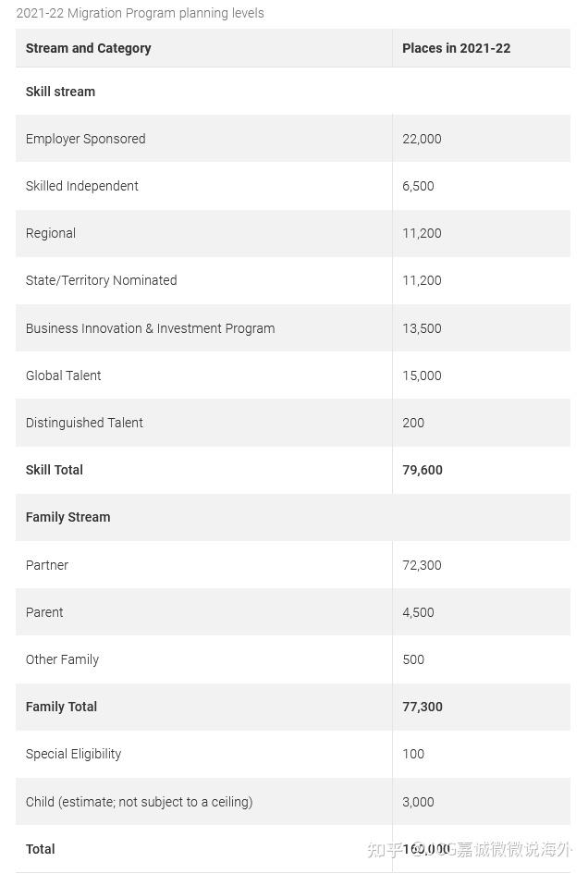588x874 pixels.
Task: Click the "Distinguished Talent" row label
Action: (x=84, y=423)
